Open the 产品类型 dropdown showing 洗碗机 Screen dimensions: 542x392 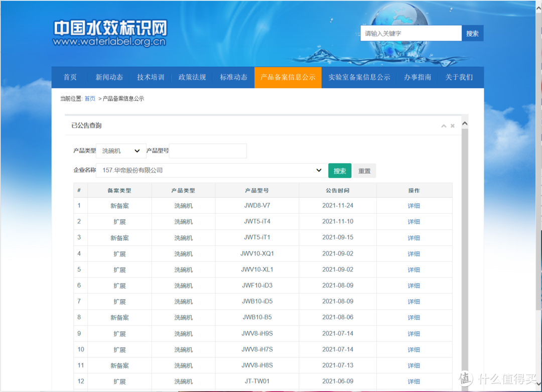point(121,151)
